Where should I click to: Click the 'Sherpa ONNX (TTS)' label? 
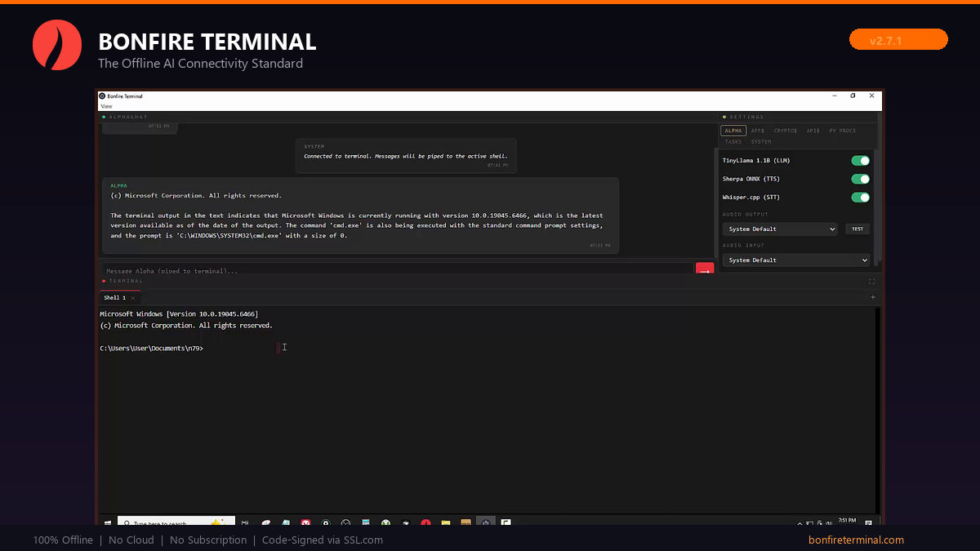click(751, 179)
